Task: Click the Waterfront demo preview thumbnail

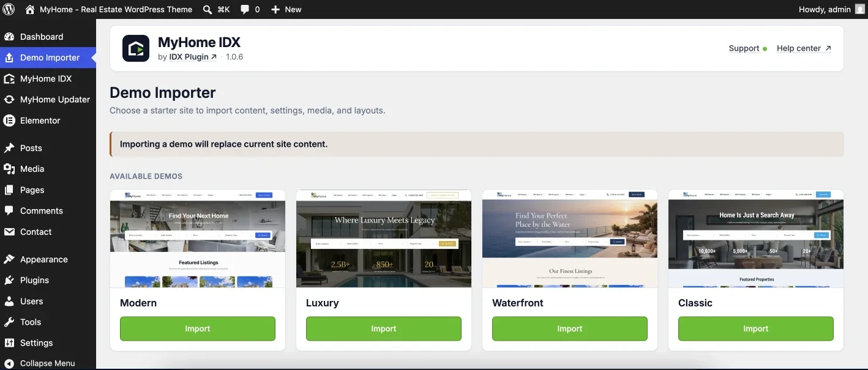Action: [570, 239]
